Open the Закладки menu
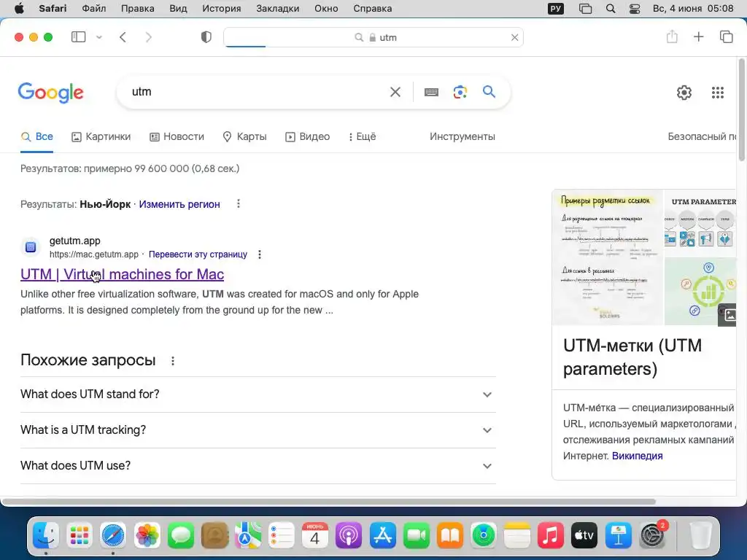747x560 pixels. pos(278,9)
